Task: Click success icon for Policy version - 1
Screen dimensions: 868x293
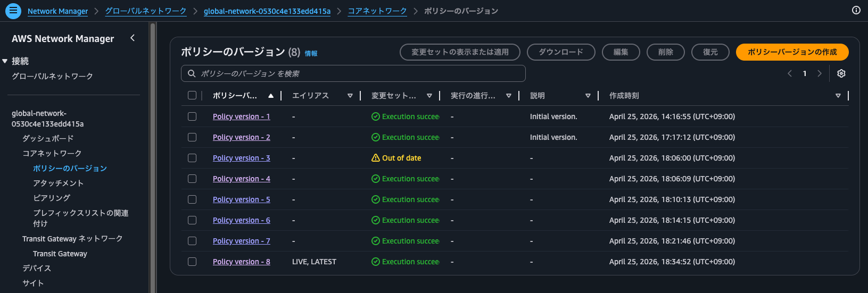Action: click(x=376, y=116)
